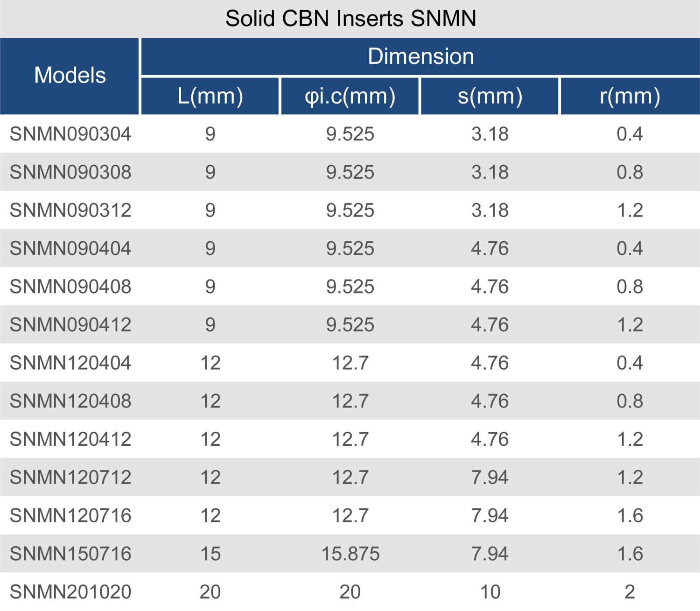
Task: Select the SNMN150716 model cell
Action: (70, 554)
